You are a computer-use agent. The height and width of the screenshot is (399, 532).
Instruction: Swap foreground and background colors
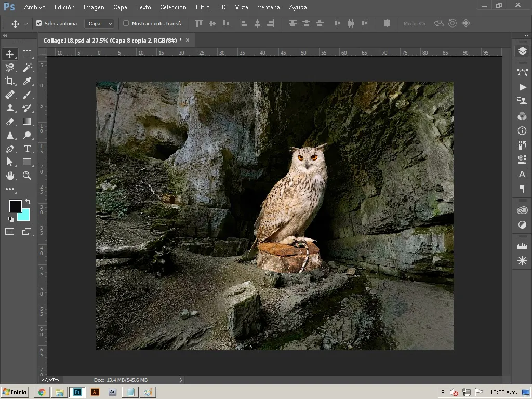pyautogui.click(x=28, y=202)
